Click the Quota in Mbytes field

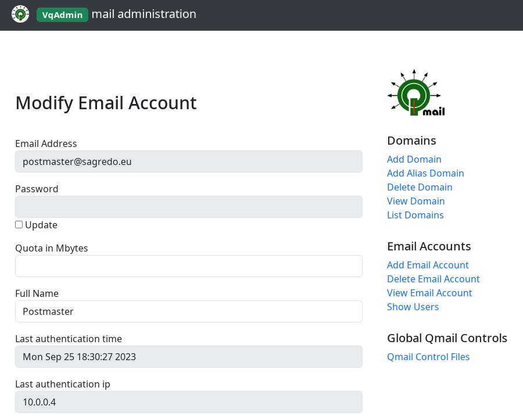(189, 266)
